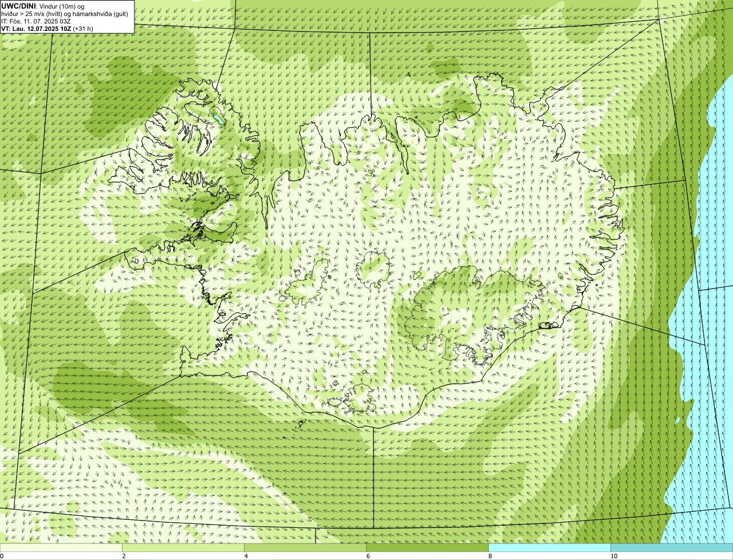
Task: Click the legend scale label "0"
Action: pyautogui.click(x=2, y=556)
